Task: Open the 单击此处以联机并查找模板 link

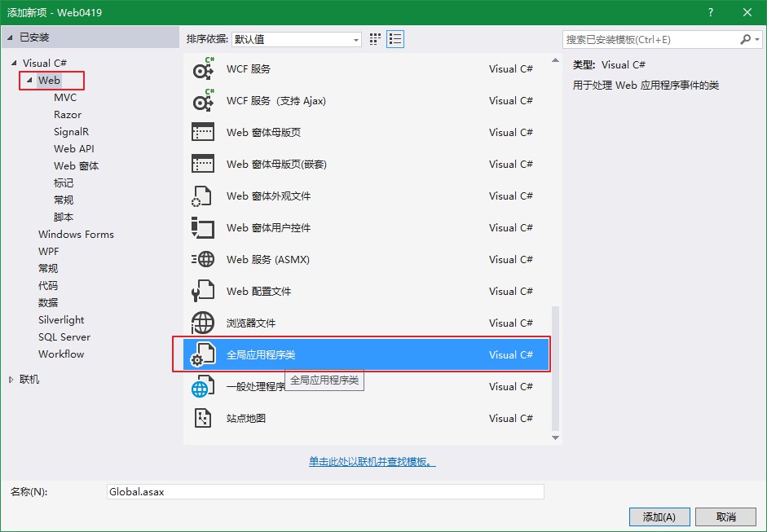Action: (x=372, y=462)
